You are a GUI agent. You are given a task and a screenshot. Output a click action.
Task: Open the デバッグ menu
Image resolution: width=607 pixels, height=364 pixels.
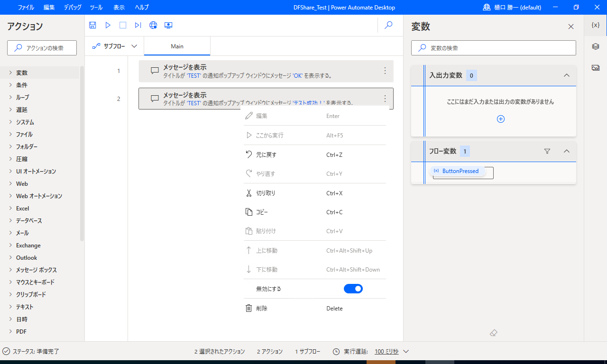pyautogui.click(x=73, y=7)
